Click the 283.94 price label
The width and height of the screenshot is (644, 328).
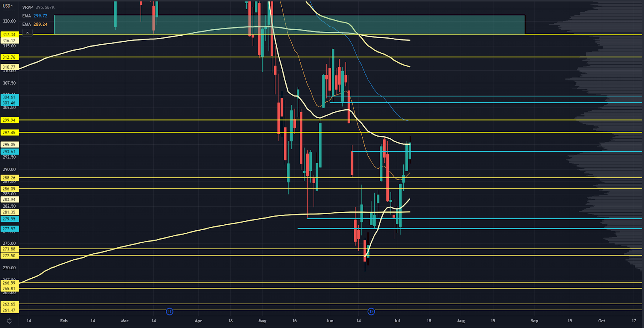(x=9, y=199)
